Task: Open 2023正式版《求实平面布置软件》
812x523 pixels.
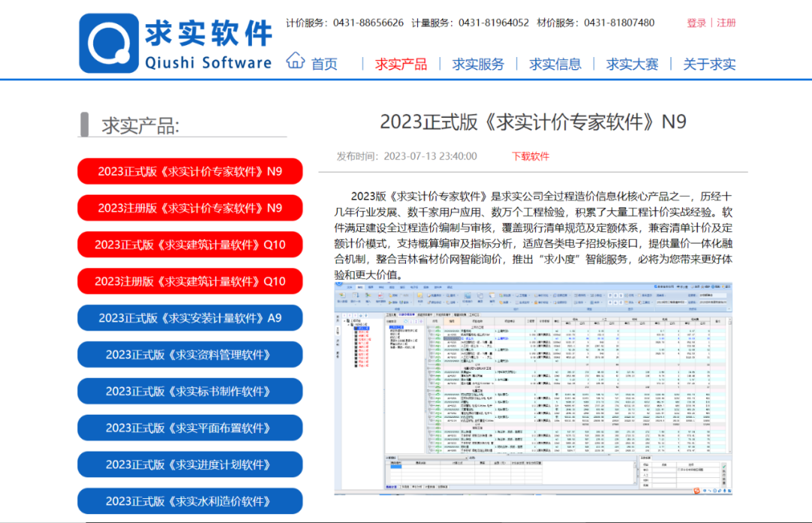Action: (190, 428)
